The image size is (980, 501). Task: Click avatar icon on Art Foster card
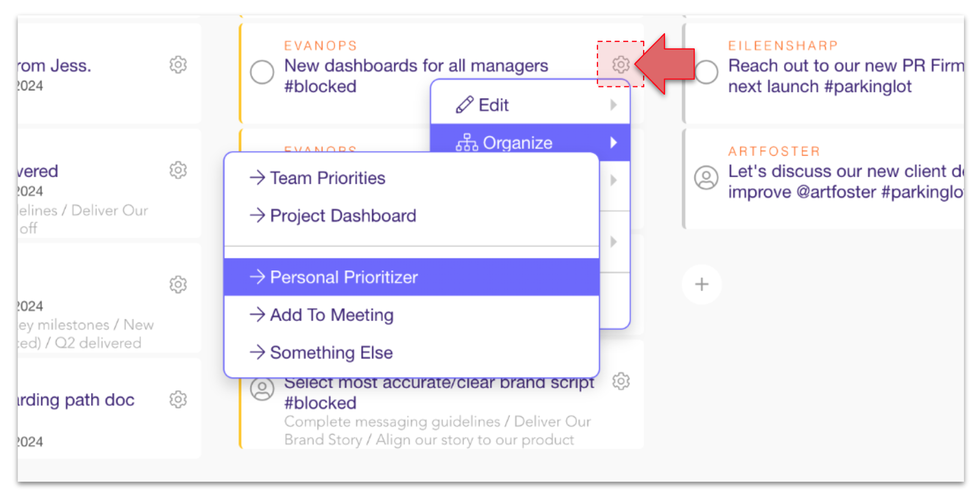706,178
